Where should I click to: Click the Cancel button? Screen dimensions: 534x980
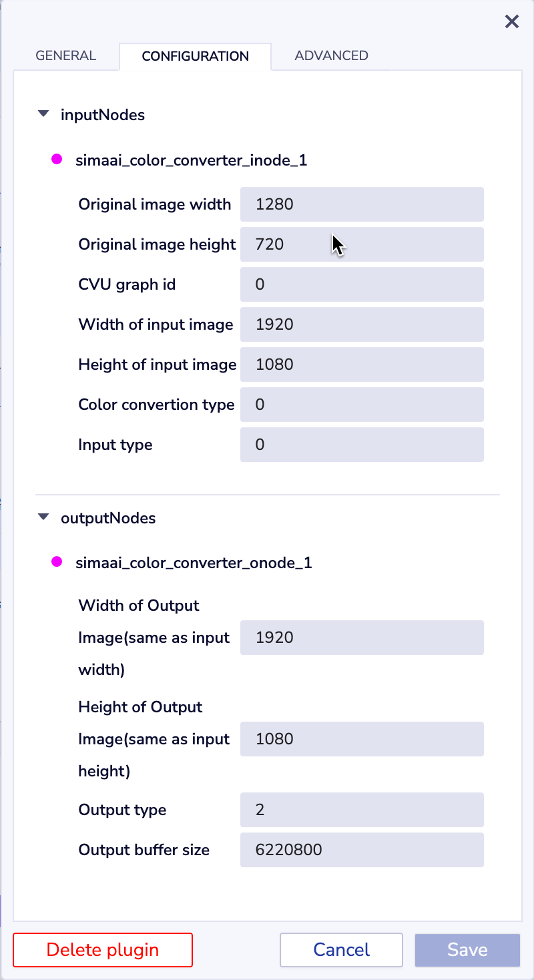(x=341, y=950)
